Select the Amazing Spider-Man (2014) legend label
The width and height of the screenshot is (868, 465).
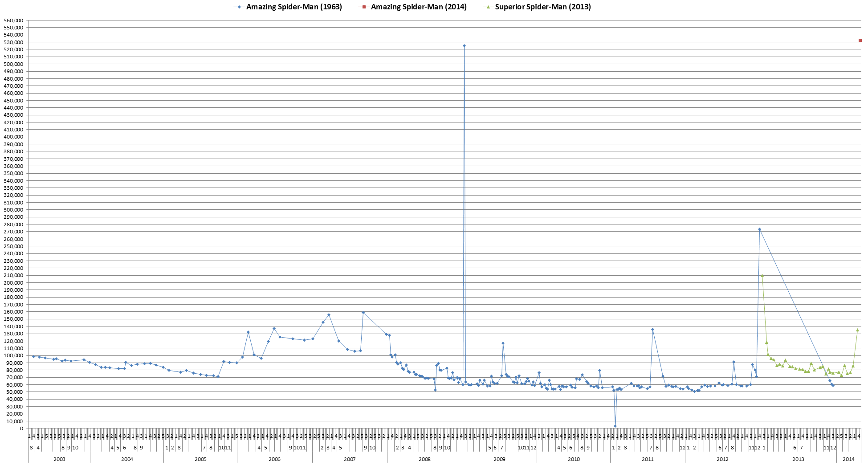click(x=419, y=7)
